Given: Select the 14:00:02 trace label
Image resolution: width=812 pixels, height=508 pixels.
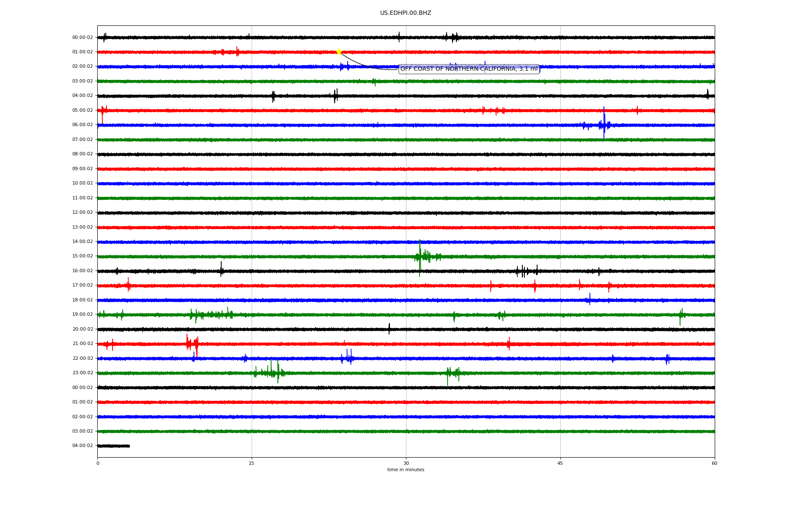Looking at the screenshot, I should (x=82, y=242).
